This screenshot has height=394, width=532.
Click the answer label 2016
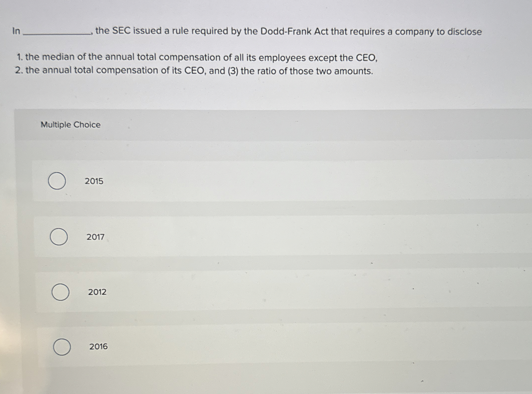[98, 347]
